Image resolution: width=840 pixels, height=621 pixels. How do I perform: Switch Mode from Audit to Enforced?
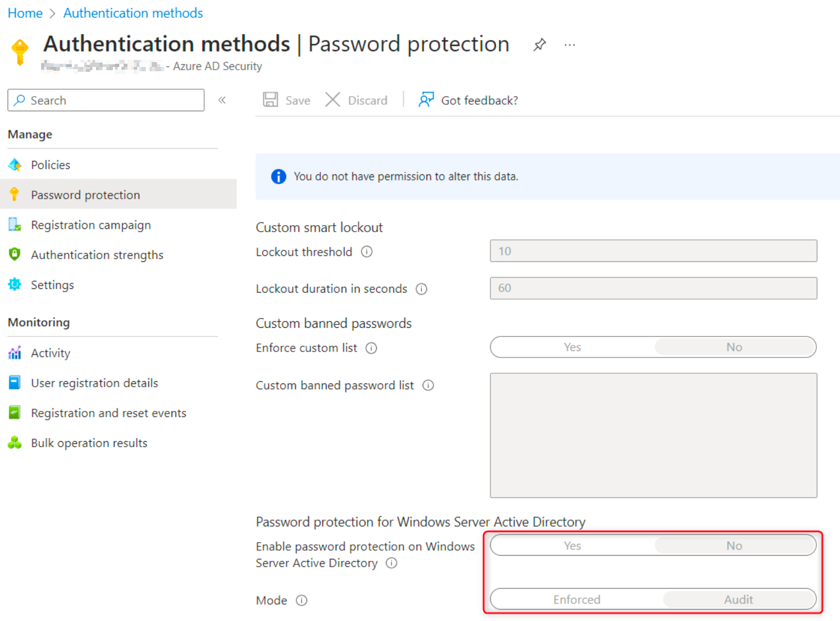pos(576,599)
